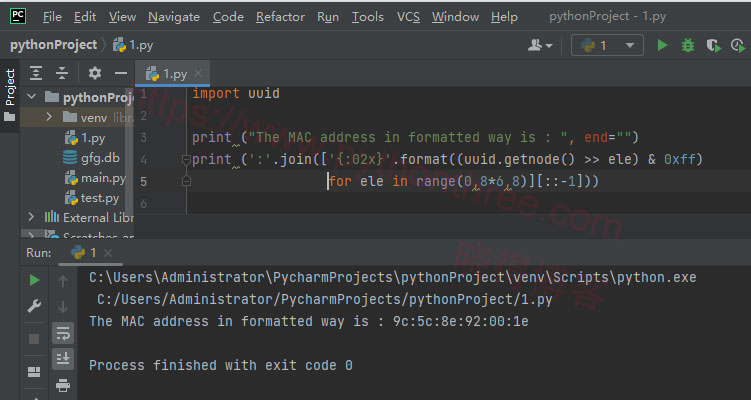Open run configuration wrench settings
751x400 pixels.
tap(34, 306)
